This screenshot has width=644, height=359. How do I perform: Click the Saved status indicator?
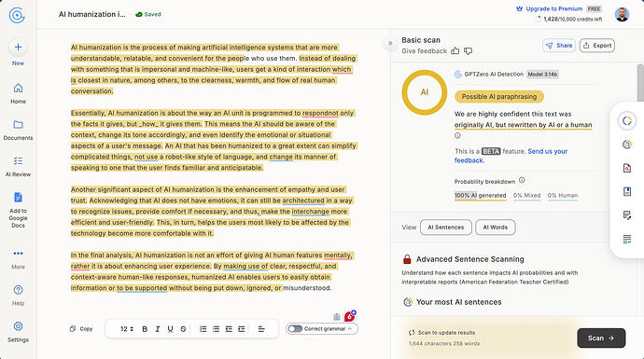[x=148, y=14]
